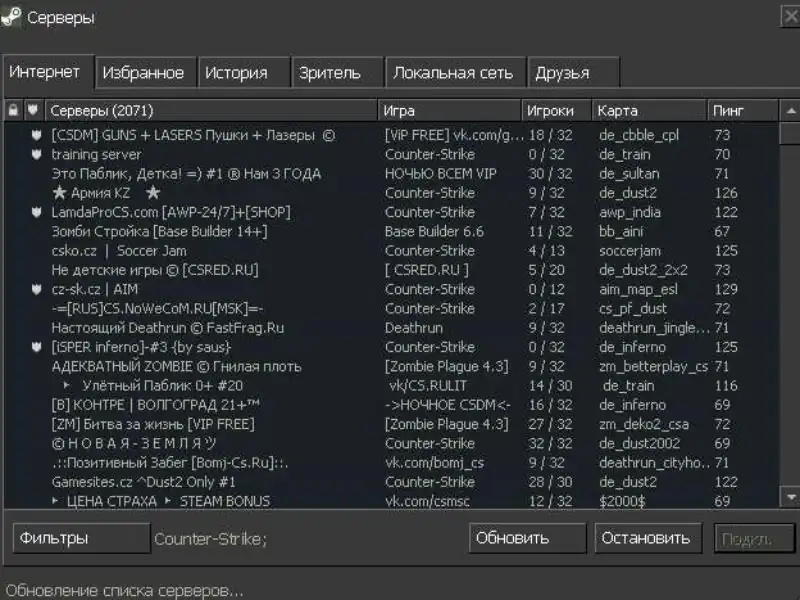Select [ZM] Битва за жизнь [VIP FREE]

[392, 424]
